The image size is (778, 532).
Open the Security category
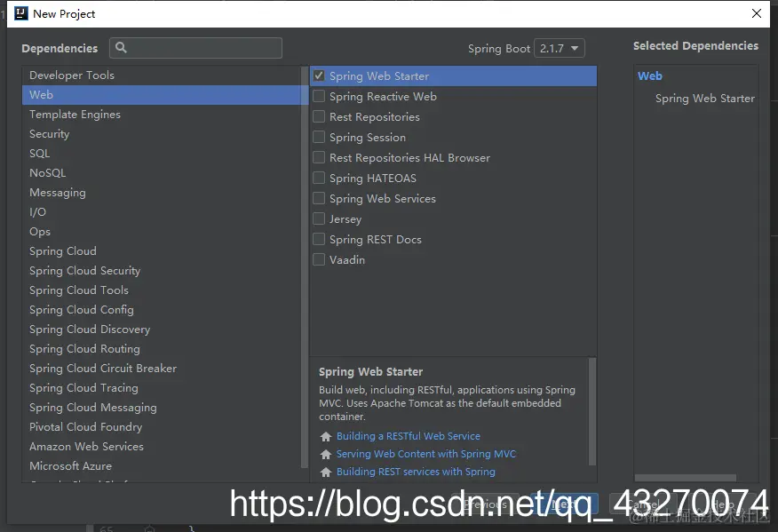pos(162,133)
